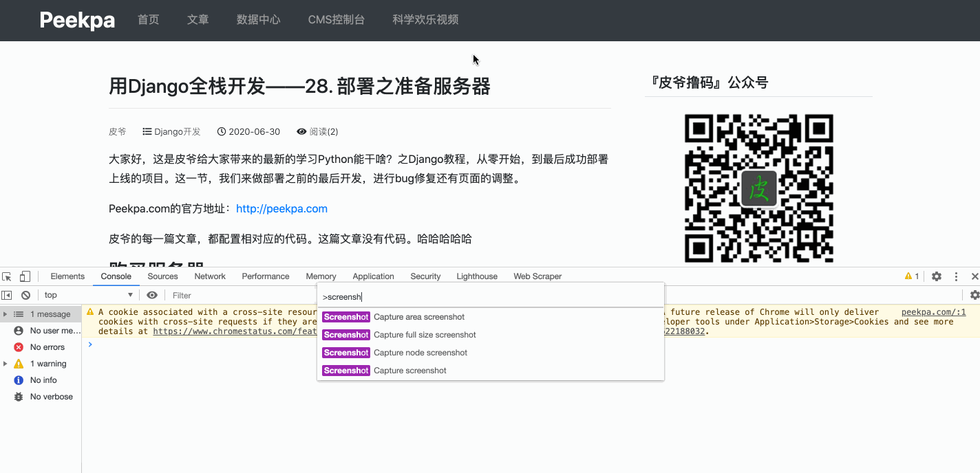This screenshot has width=980, height=473.
Task: Open CMS控制台 in the navbar
Action: [x=337, y=20]
